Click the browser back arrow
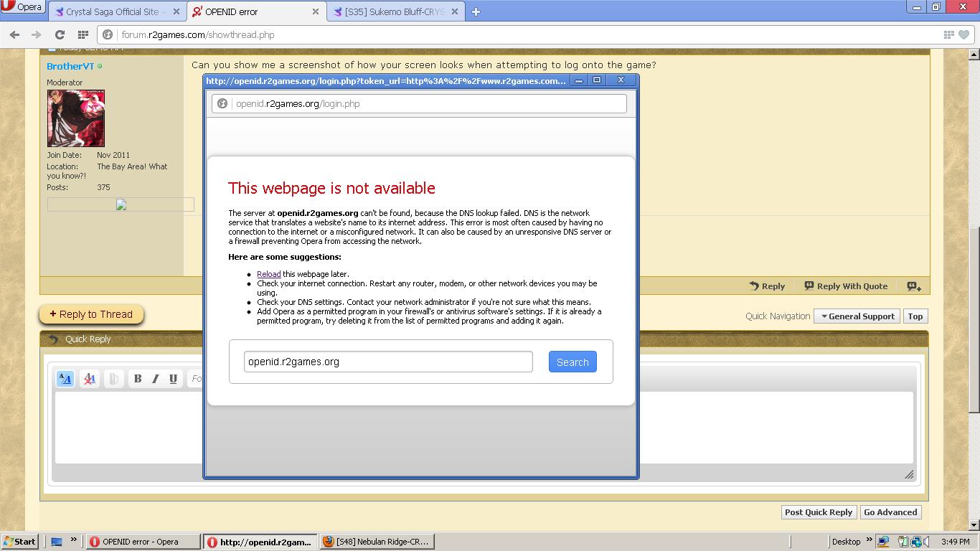The image size is (980, 551). click(14, 34)
